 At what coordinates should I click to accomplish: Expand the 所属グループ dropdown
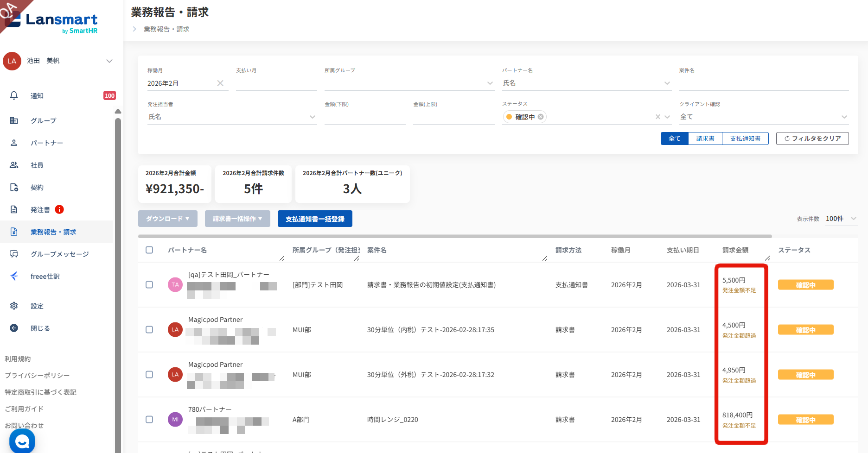pos(490,83)
